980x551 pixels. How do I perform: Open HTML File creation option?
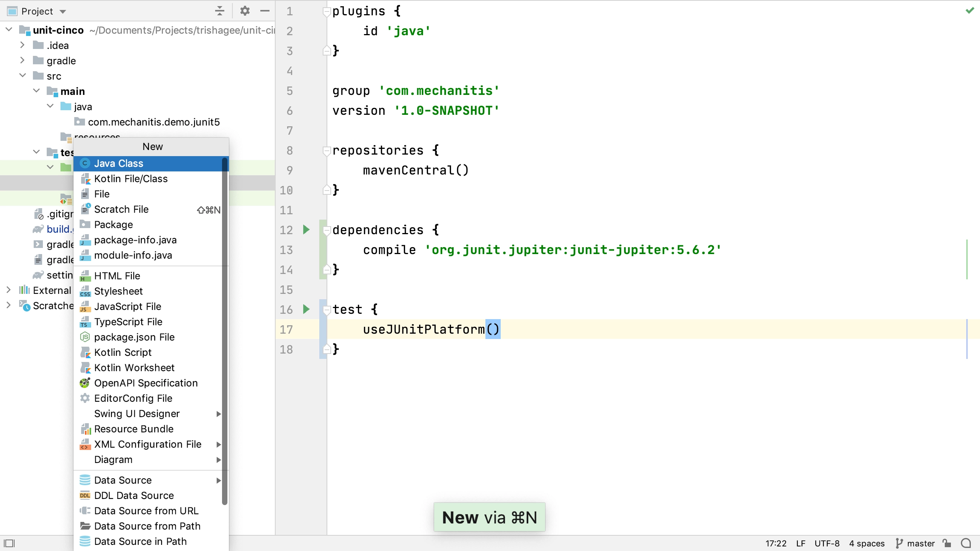117,276
